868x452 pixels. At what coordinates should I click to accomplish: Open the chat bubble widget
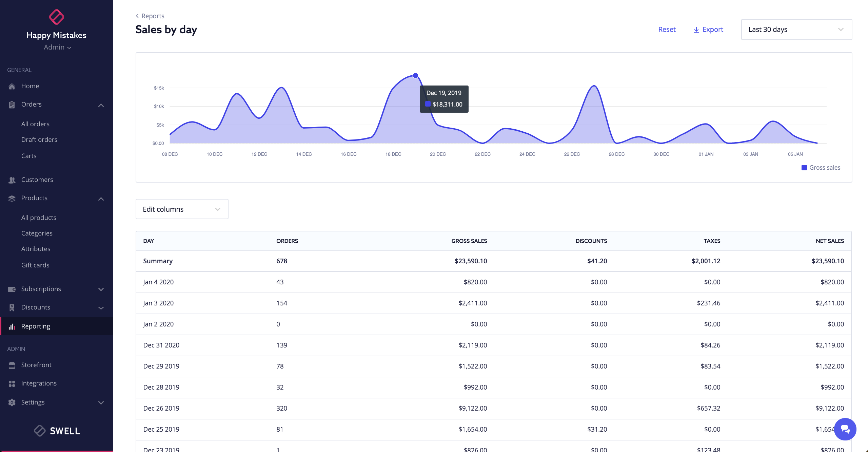click(845, 429)
